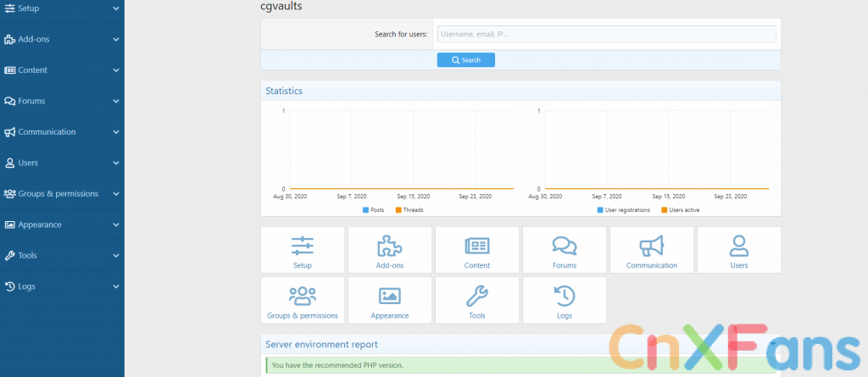Open the Communication tile megaphone icon
Image resolution: width=868 pixels, height=377 pixels.
pos(652,245)
